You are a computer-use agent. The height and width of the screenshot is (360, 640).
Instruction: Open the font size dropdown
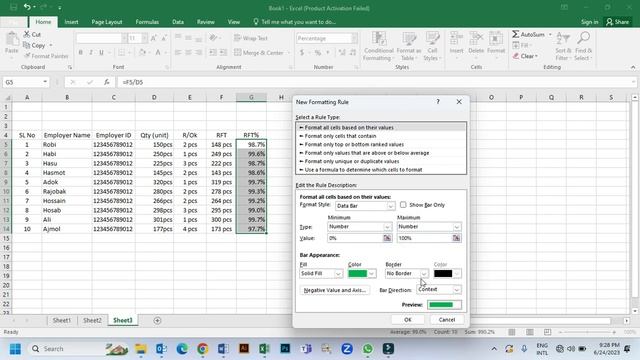(x=144, y=38)
